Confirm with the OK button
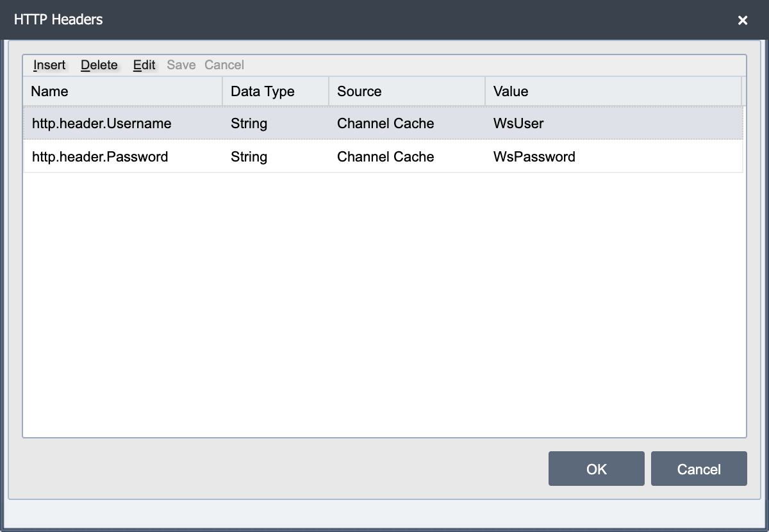 597,469
